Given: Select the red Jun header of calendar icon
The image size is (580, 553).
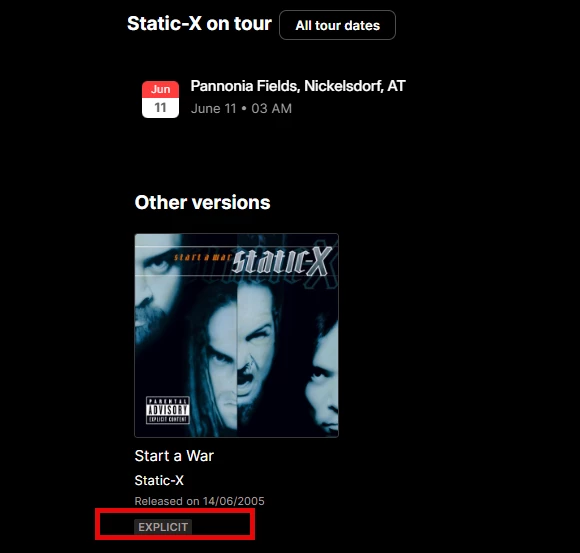Looking at the screenshot, I should [160, 89].
